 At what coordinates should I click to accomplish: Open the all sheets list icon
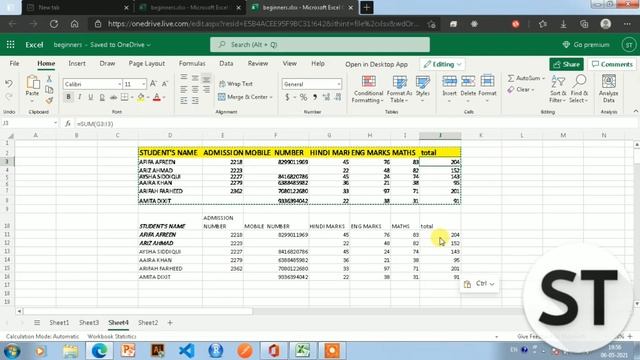[x=37, y=322]
